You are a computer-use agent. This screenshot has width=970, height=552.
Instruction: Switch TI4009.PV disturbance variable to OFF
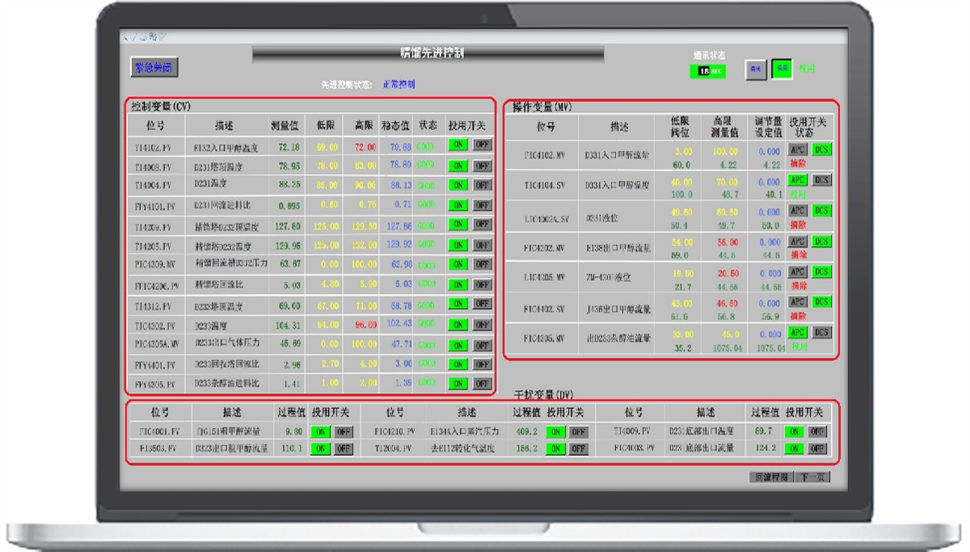tap(818, 433)
